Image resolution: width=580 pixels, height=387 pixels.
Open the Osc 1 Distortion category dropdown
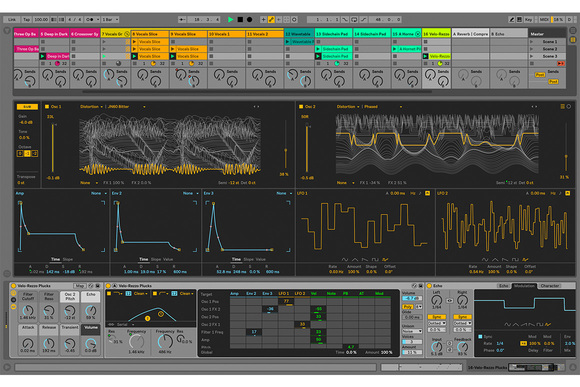91,107
